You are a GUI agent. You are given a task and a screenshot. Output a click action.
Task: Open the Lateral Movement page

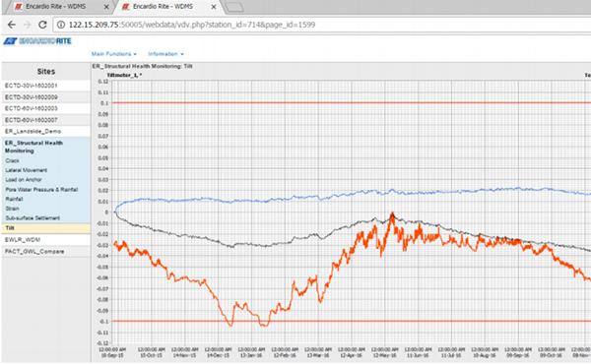tap(26, 170)
